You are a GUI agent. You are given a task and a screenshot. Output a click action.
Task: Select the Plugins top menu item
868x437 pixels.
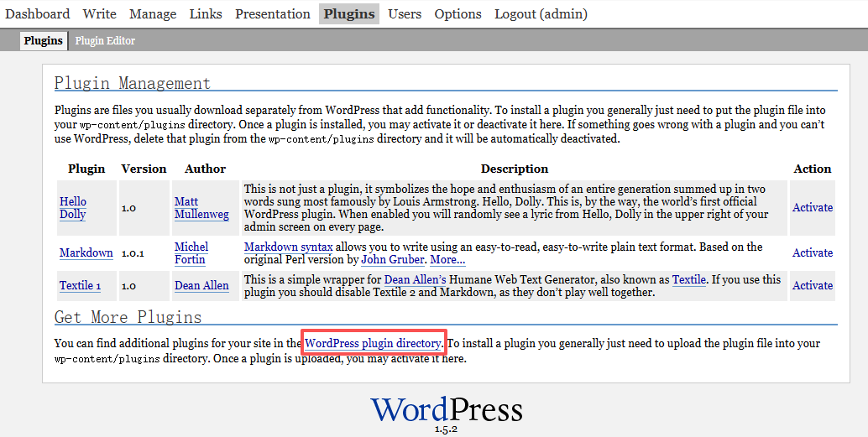[349, 13]
